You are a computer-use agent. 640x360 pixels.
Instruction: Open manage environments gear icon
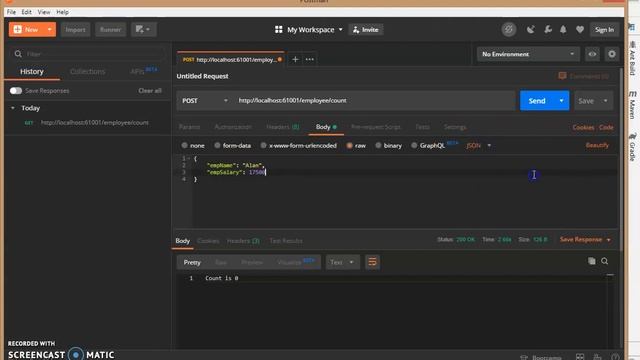point(611,54)
